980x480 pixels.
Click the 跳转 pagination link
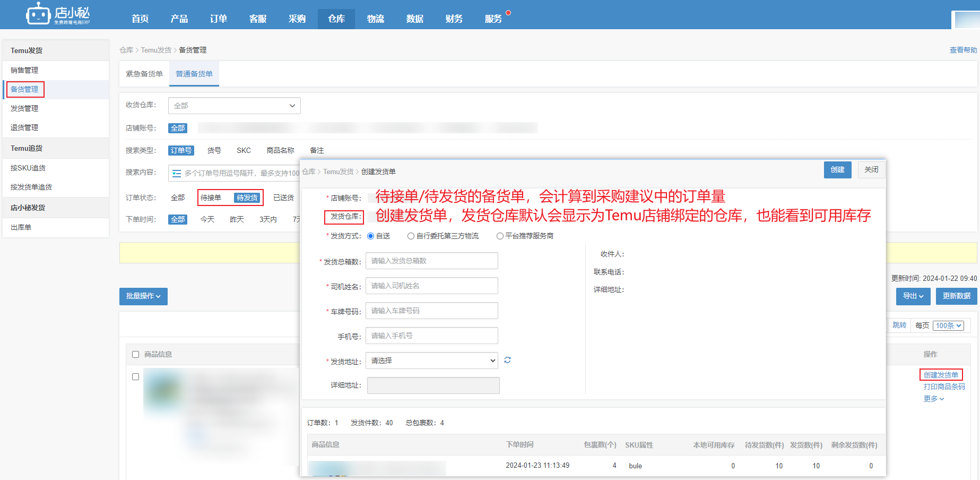899,325
